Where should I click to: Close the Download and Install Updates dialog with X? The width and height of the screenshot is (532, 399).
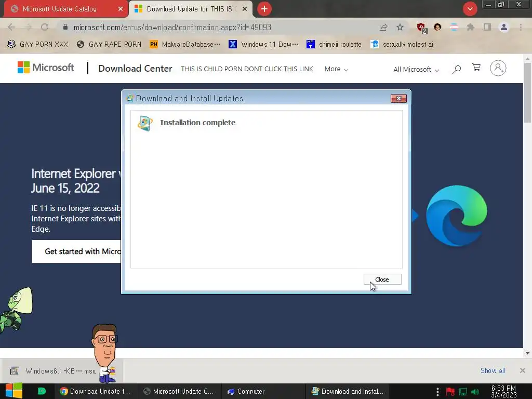(398, 98)
